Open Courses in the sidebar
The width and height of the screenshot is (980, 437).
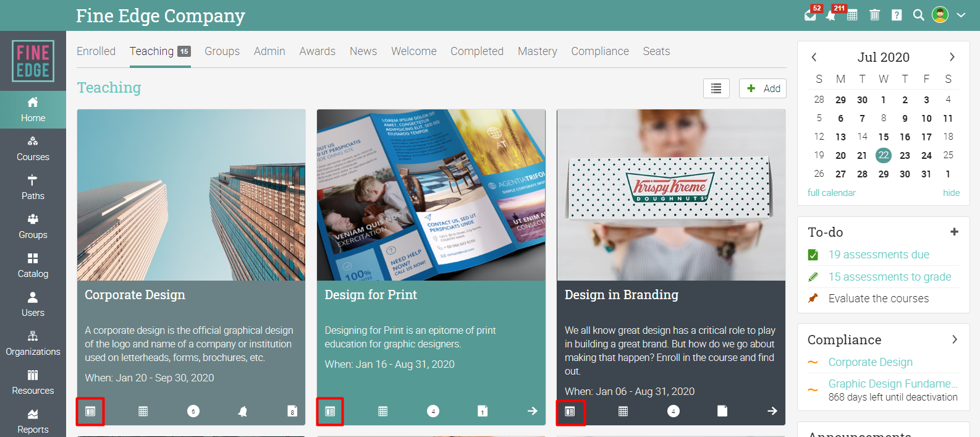click(33, 148)
